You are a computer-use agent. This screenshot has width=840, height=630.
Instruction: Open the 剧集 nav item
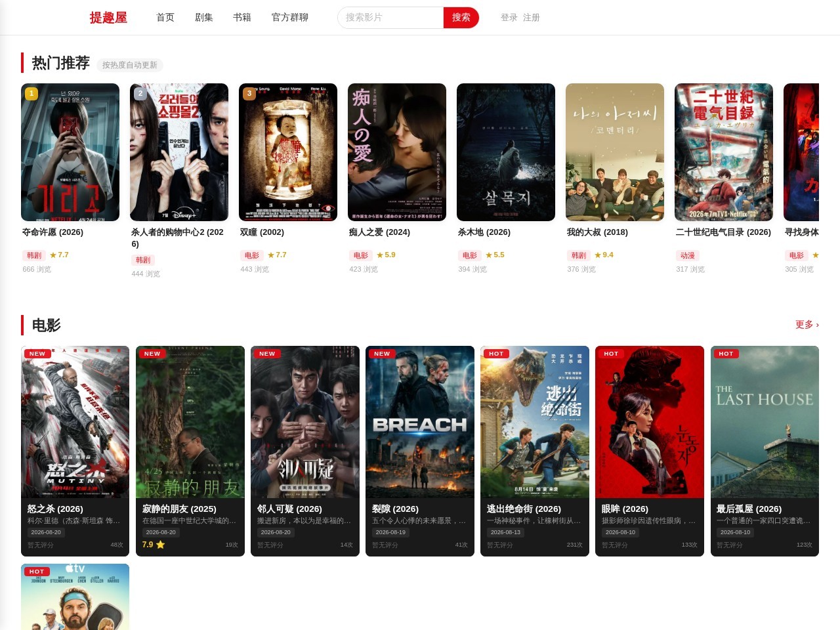204,18
